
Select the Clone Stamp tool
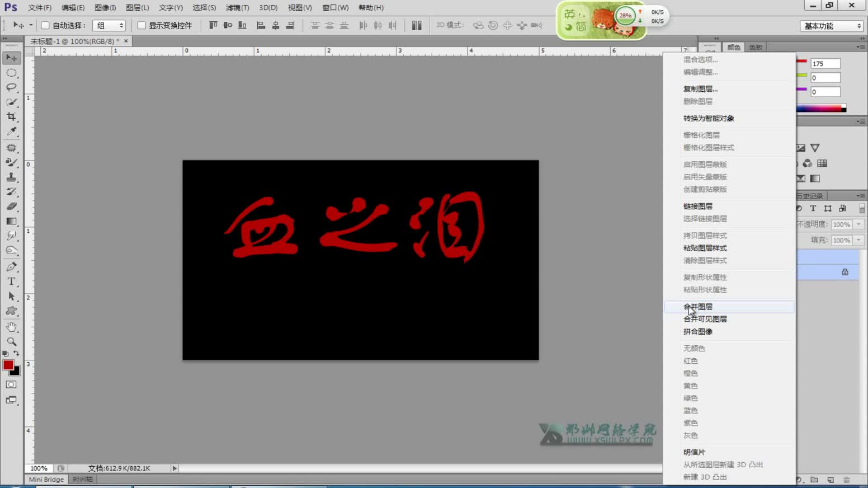[x=11, y=178]
